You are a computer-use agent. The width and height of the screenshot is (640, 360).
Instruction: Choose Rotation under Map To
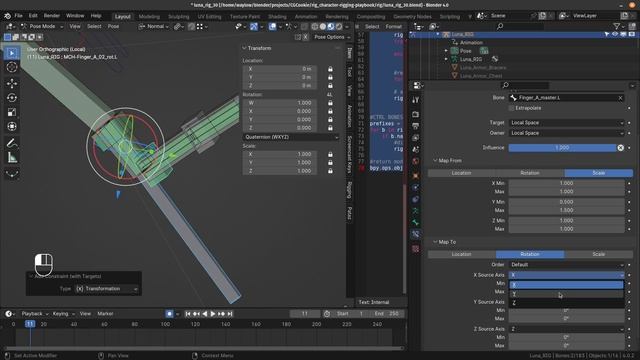(530, 254)
